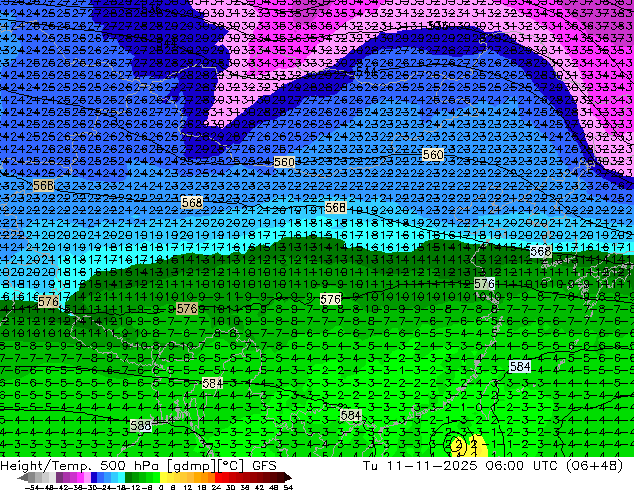This screenshot has height=490, width=634.
Task: Click the '[°C]' unit label
Action: (231, 466)
